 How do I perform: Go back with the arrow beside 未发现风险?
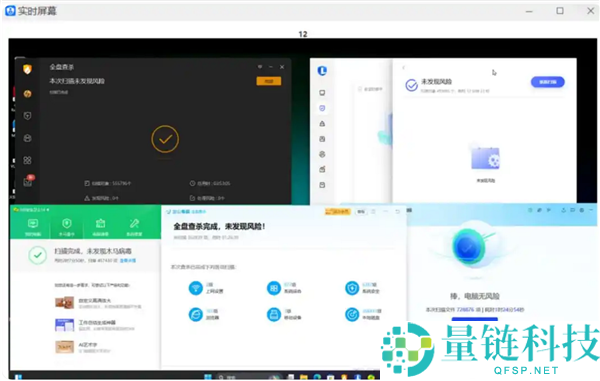pos(403,68)
